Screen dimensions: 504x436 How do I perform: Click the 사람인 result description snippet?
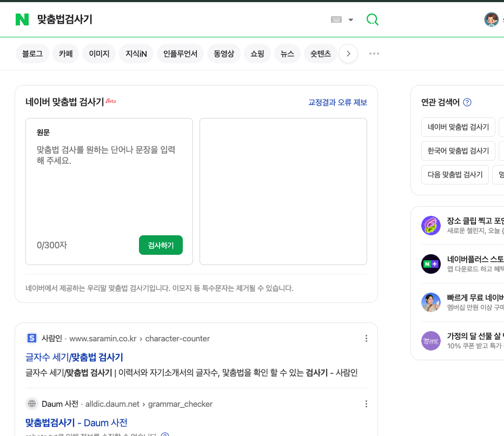[191, 373]
